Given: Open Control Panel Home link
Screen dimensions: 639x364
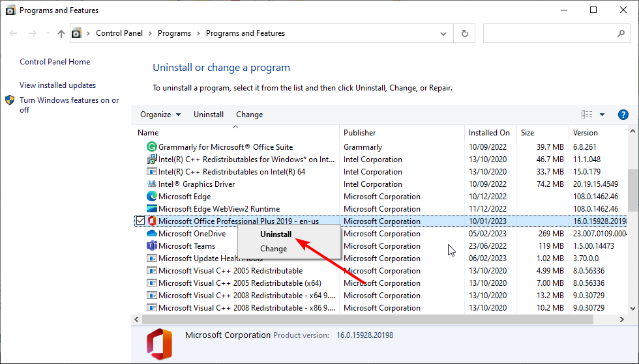Looking at the screenshot, I should click(55, 61).
